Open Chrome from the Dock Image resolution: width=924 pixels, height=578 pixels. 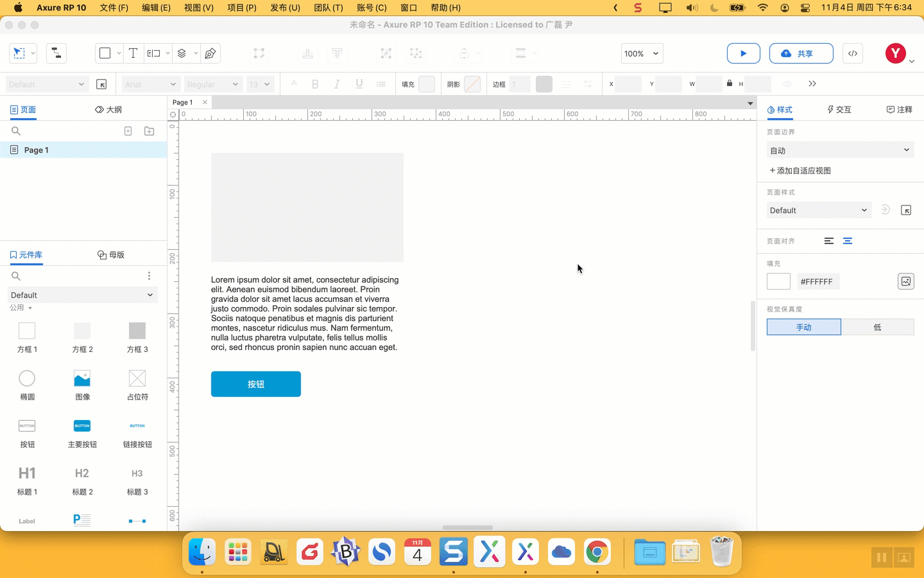(597, 552)
